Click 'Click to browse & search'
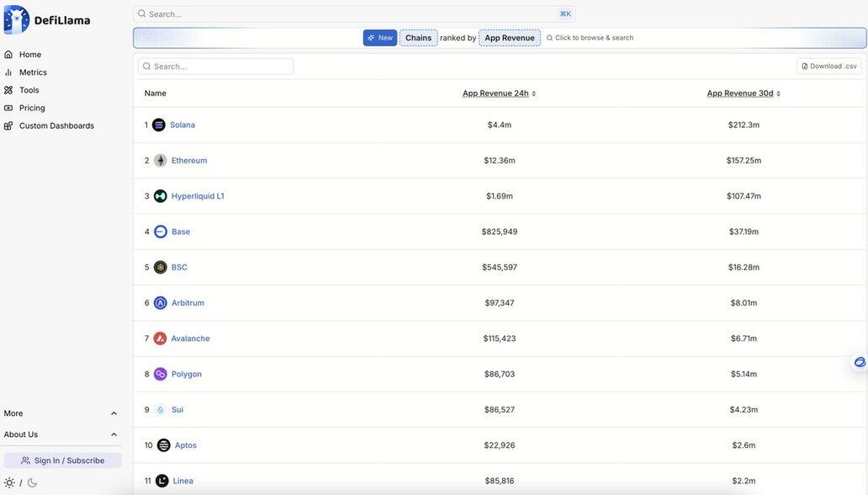 pyautogui.click(x=590, y=38)
